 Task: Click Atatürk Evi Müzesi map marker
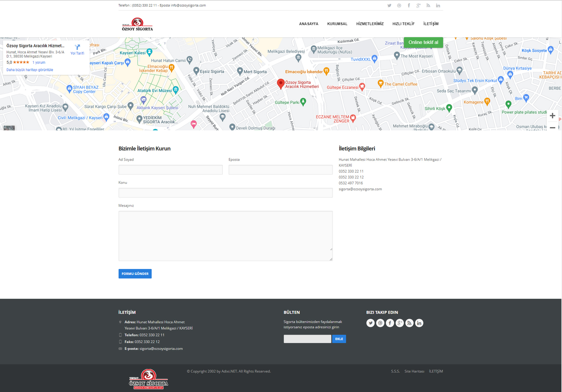click(x=176, y=90)
